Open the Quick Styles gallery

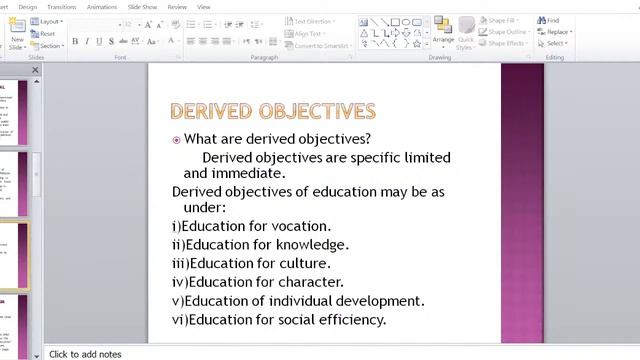point(466,33)
